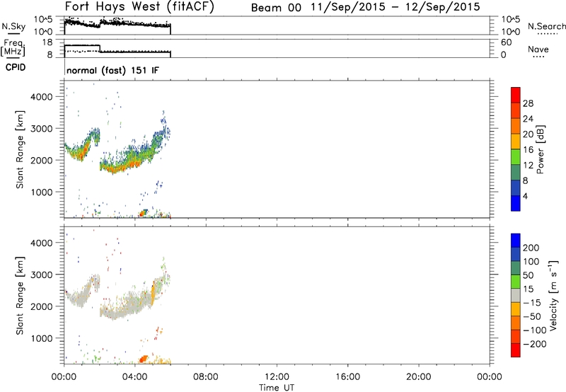
Task: Click 'Slant Range [km]' label of power panel
Action: (x=20, y=149)
